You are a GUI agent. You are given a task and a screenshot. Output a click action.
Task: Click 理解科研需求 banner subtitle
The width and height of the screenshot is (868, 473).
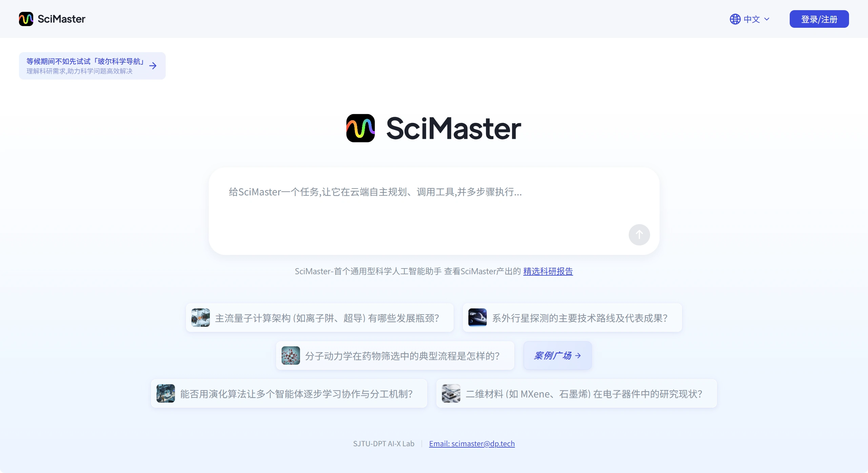pyautogui.click(x=79, y=71)
